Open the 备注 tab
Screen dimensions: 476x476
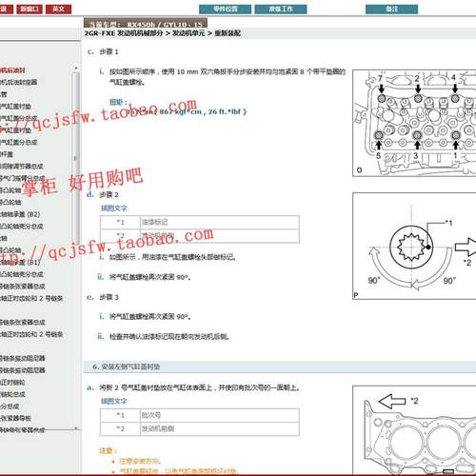pyautogui.click(x=391, y=9)
